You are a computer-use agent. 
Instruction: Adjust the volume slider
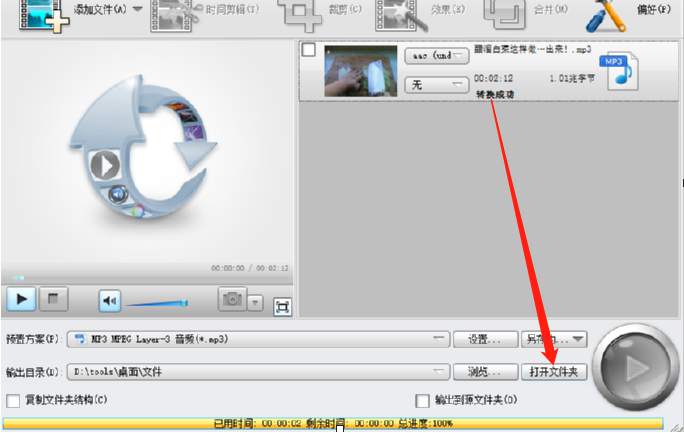point(157,303)
